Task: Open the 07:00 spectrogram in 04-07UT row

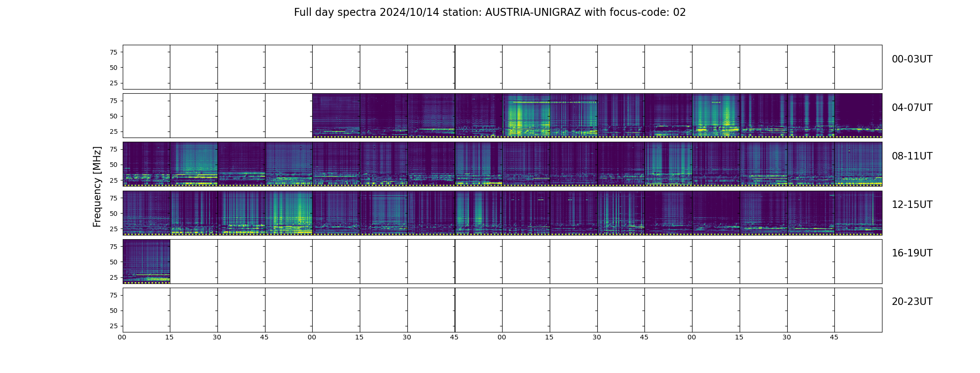Action: pyautogui.click(x=716, y=116)
